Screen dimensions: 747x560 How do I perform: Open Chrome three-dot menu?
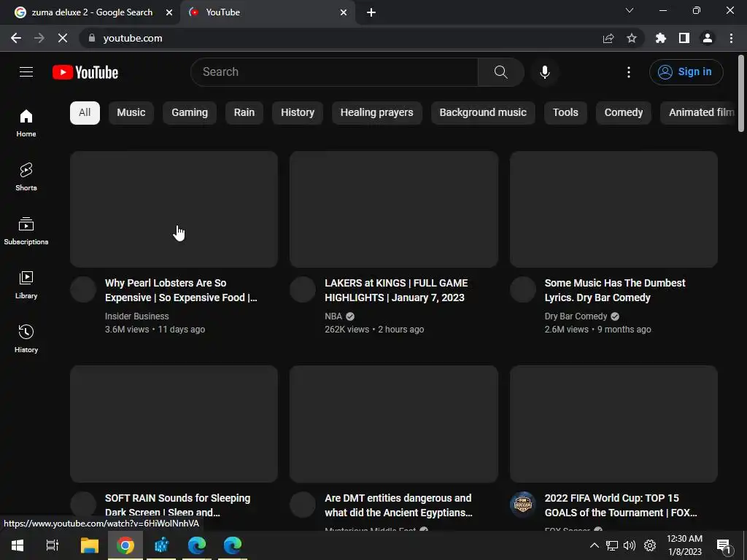[x=731, y=38]
